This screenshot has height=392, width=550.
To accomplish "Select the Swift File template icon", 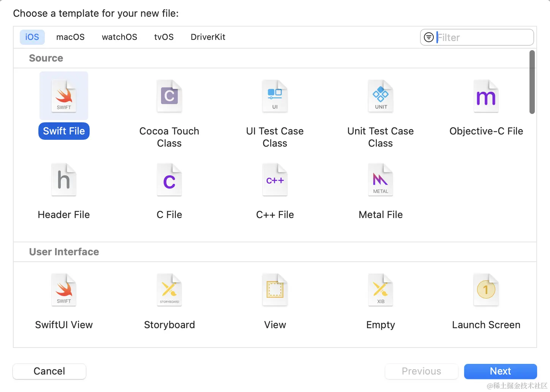I will tap(64, 96).
